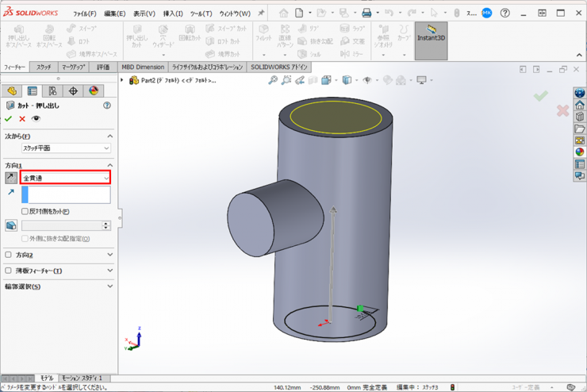Open the PropertyManager tab icon
The width and height of the screenshot is (587, 392).
click(33, 91)
